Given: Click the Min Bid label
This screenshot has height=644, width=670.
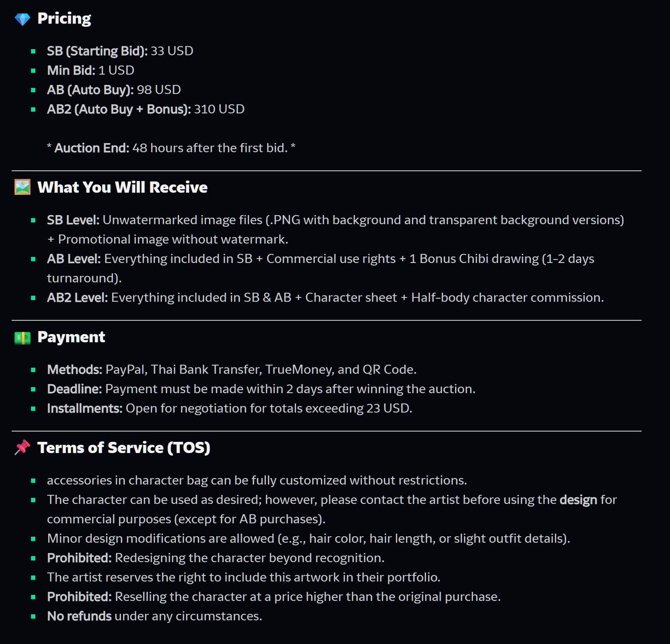Looking at the screenshot, I should click(x=71, y=70).
